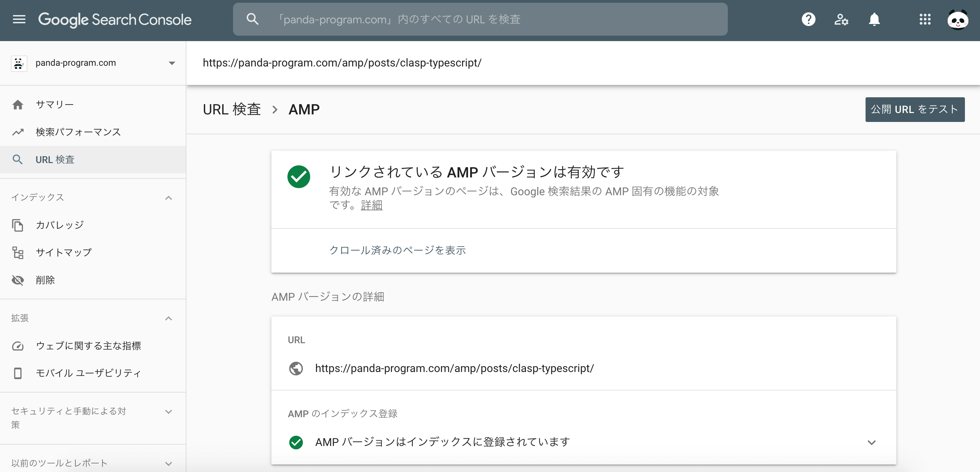This screenshot has width=980, height=472.
Task: Collapse the インデックス section
Action: coord(169,198)
